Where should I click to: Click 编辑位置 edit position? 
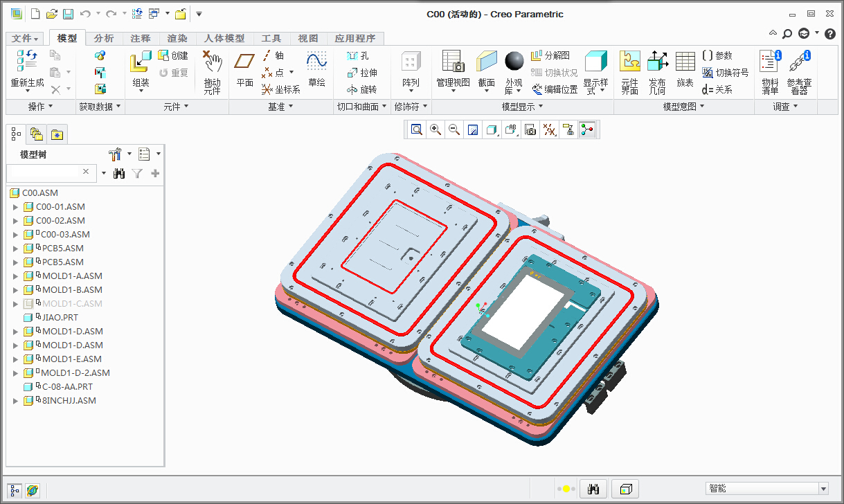pos(555,89)
